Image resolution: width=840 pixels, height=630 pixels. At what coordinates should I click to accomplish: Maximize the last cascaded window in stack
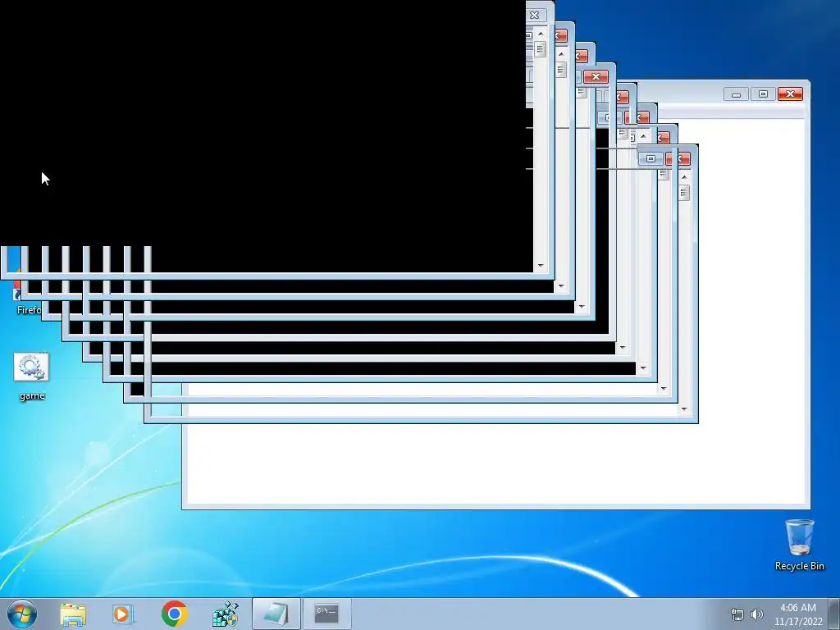[x=651, y=158]
